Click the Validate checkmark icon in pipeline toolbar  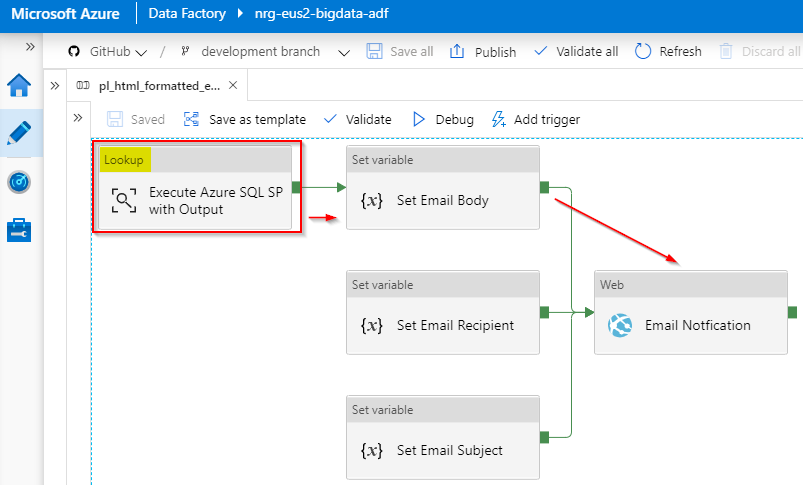coord(330,119)
